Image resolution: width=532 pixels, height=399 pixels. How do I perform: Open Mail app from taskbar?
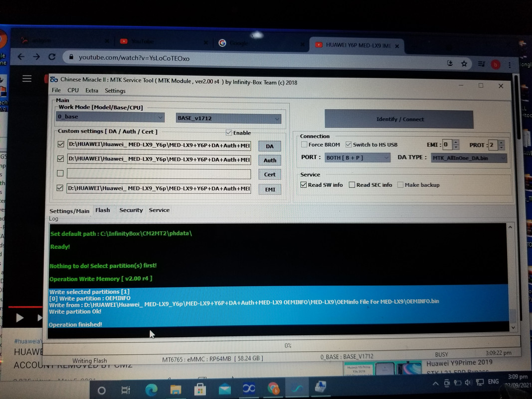point(224,389)
